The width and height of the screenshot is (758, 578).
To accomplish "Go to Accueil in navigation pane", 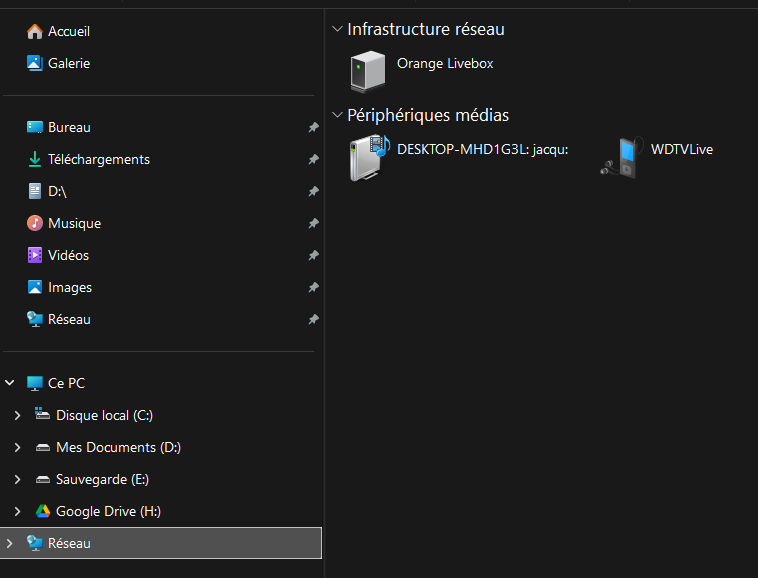I will [x=69, y=31].
